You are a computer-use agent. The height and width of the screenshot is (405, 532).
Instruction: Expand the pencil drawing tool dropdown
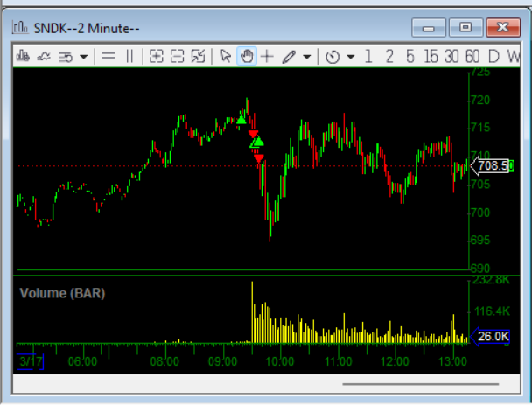click(x=307, y=57)
